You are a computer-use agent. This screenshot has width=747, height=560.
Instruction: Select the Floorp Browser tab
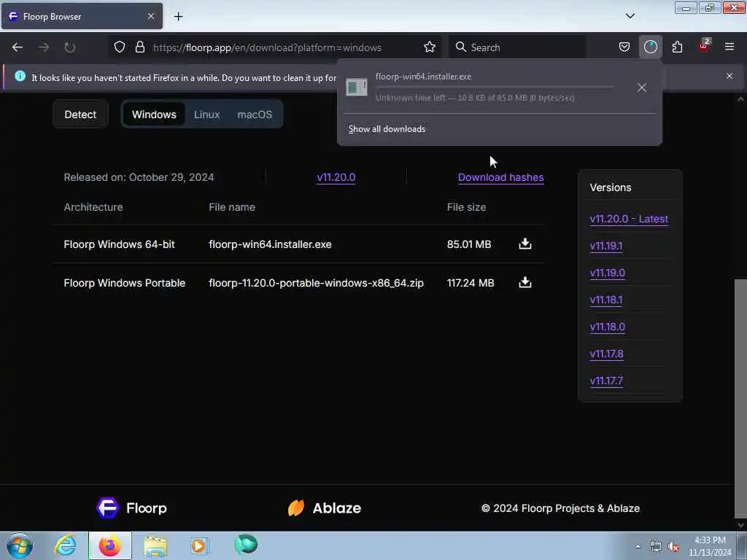[82, 17]
